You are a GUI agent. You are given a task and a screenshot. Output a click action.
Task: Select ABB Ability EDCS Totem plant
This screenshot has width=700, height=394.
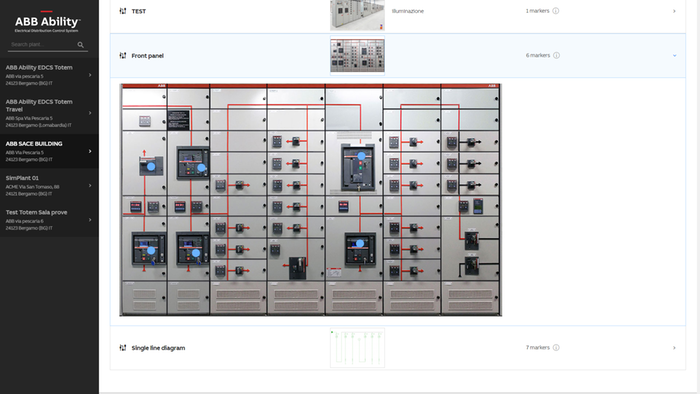click(49, 75)
